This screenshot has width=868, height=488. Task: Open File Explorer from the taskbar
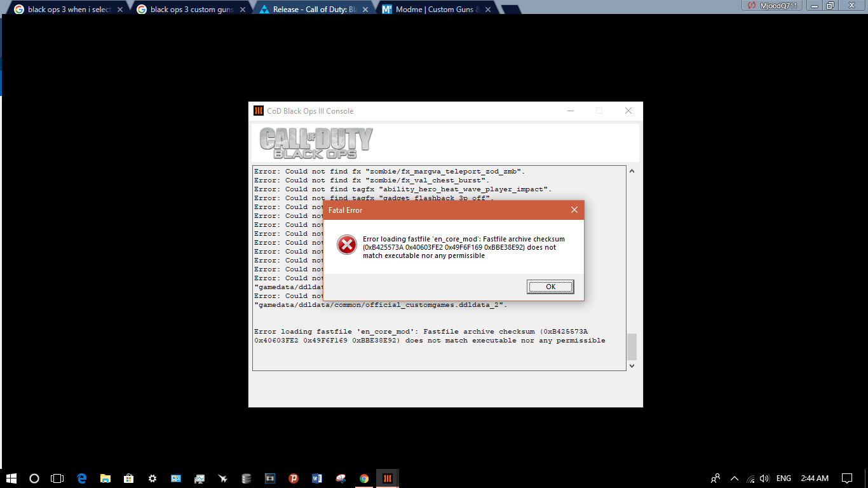coord(105,478)
